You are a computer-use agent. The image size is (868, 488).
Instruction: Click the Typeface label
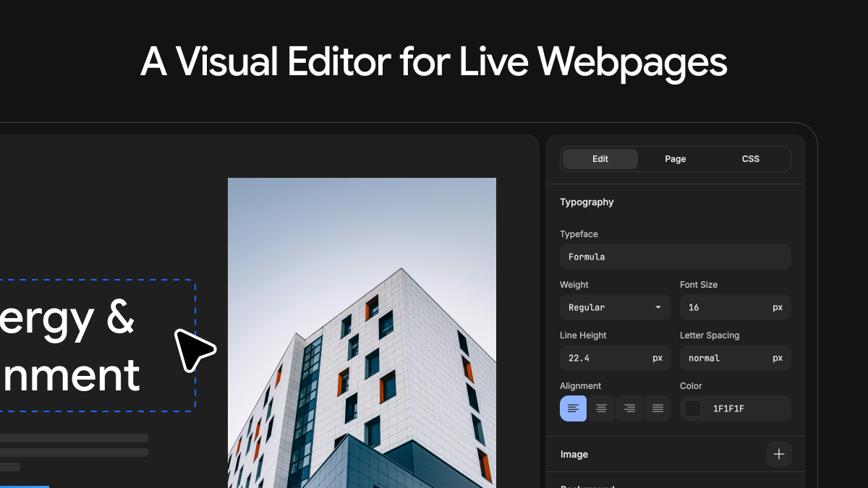click(579, 234)
